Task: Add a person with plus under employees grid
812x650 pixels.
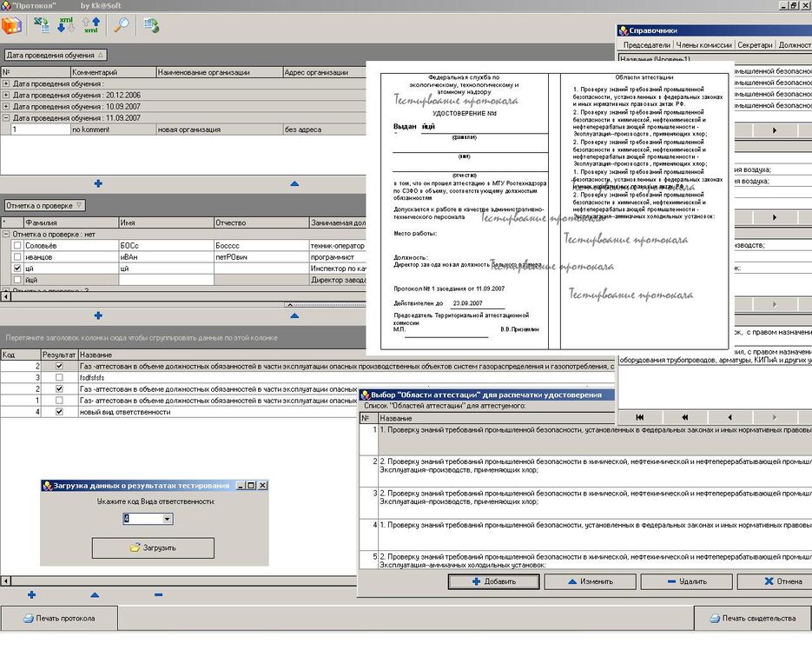Action: click(x=98, y=315)
